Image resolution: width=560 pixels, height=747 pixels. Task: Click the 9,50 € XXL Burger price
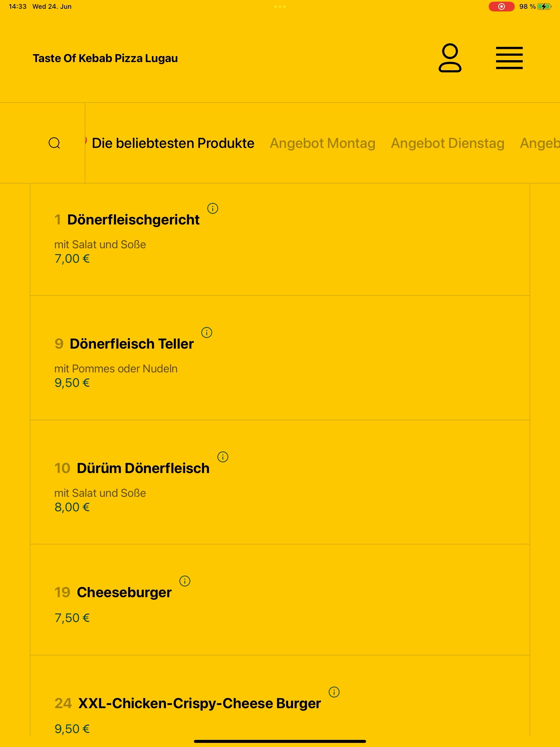(72, 729)
